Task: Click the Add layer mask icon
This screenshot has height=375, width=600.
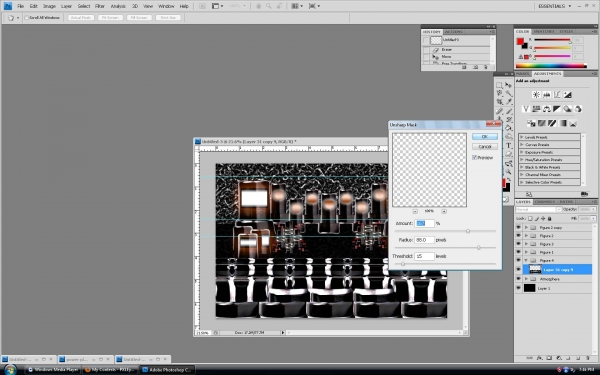Action: [x=549, y=358]
